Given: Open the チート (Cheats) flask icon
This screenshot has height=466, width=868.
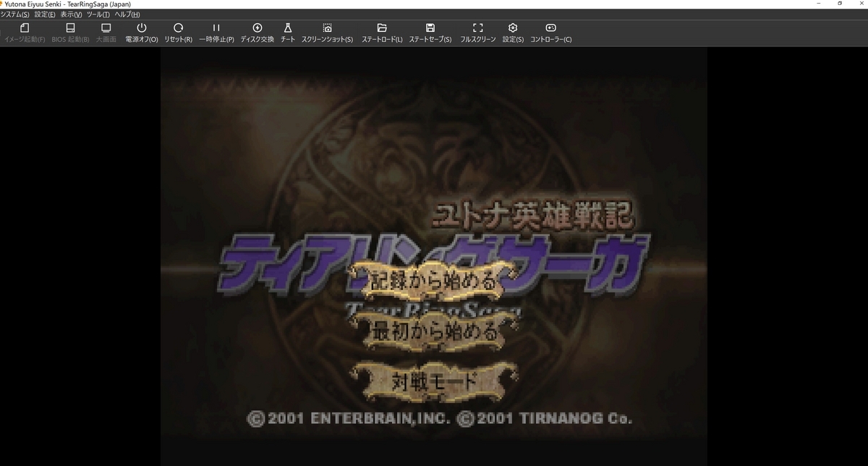Looking at the screenshot, I should (x=287, y=27).
